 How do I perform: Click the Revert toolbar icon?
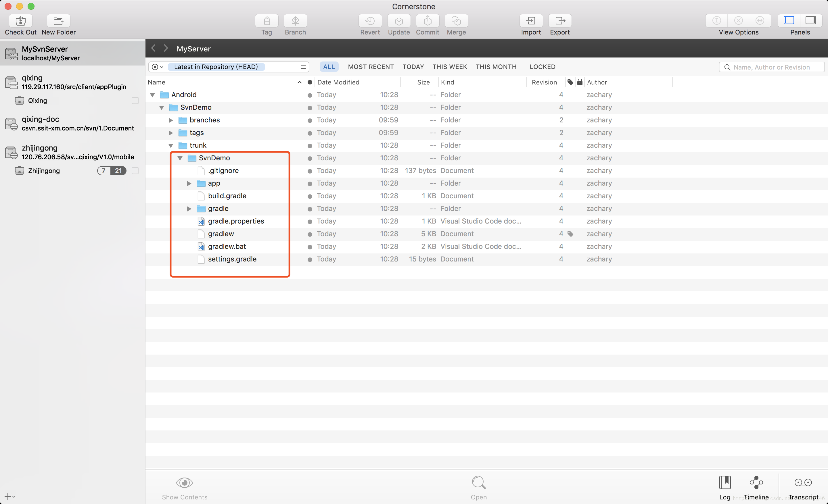(x=370, y=21)
